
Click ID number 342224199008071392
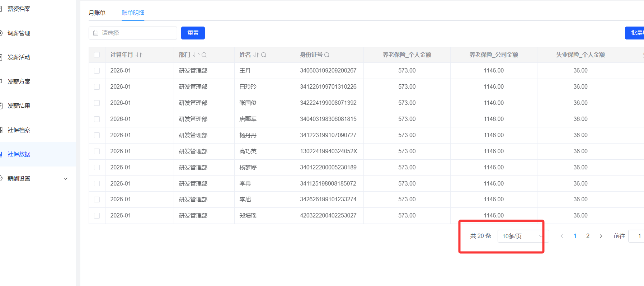click(328, 103)
